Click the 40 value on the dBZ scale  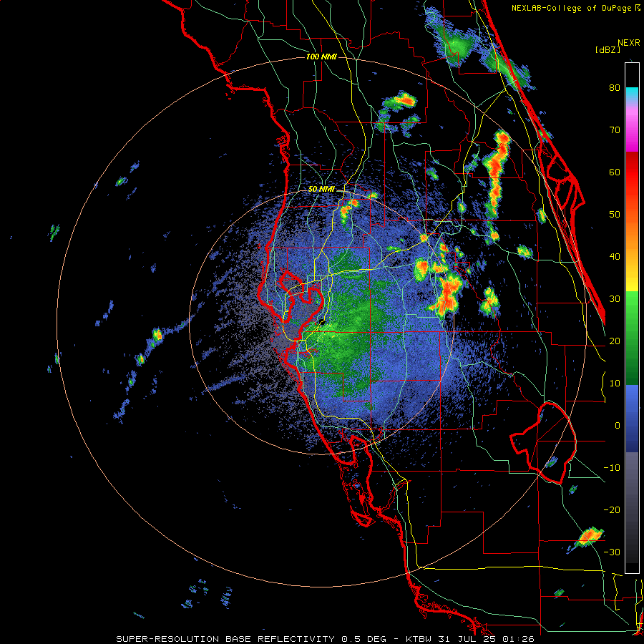point(615,257)
